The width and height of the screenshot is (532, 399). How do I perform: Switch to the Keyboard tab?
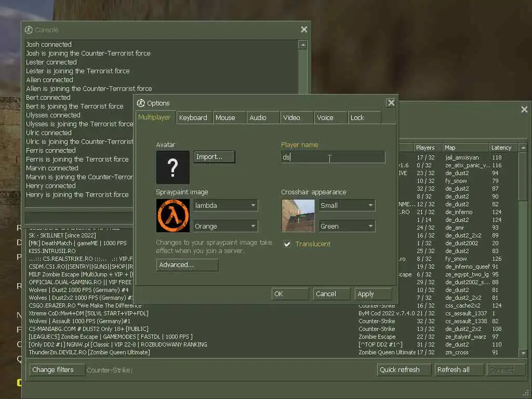[194, 118]
